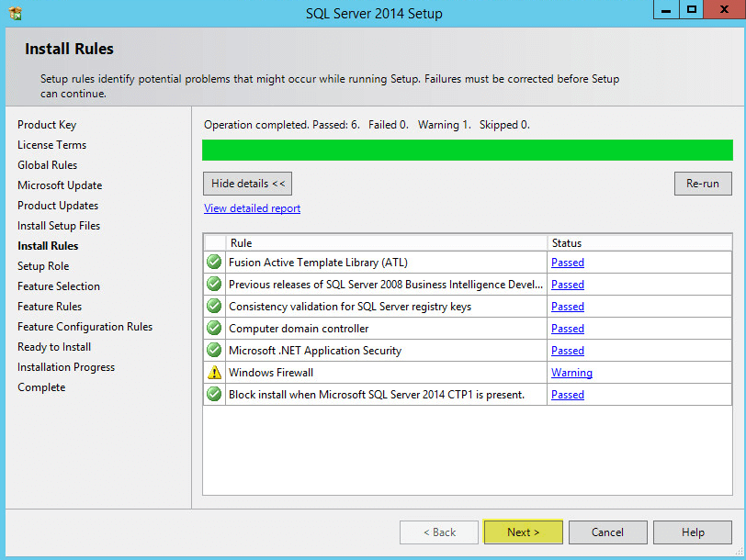
Task: Click the check icon for Microsoft .NET Application Security
Action: pos(213,350)
